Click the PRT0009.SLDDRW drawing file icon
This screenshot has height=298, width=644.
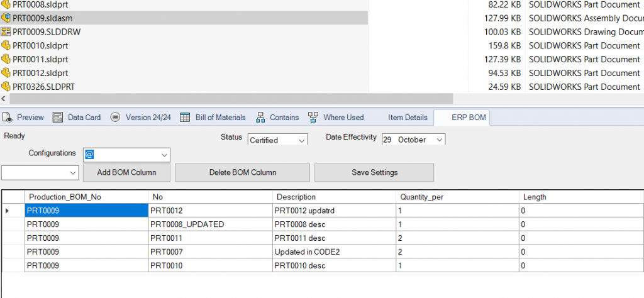[x=6, y=31]
